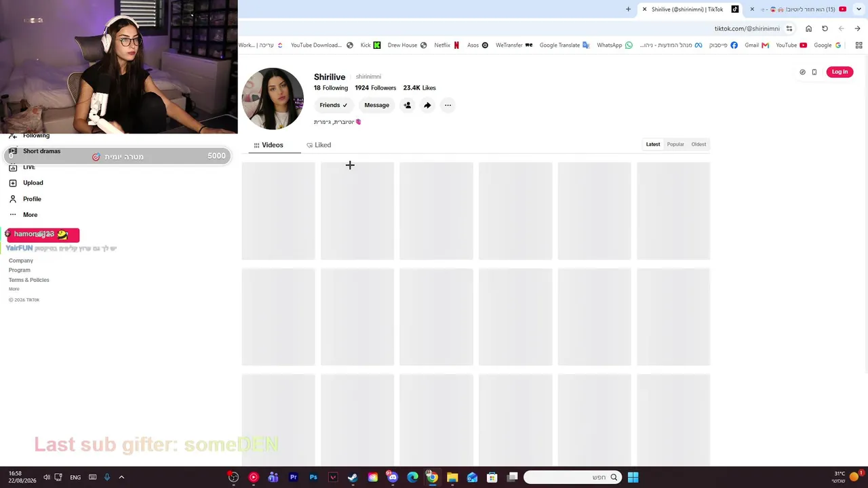Click the Log in button
The width and height of the screenshot is (868, 488).
840,72
